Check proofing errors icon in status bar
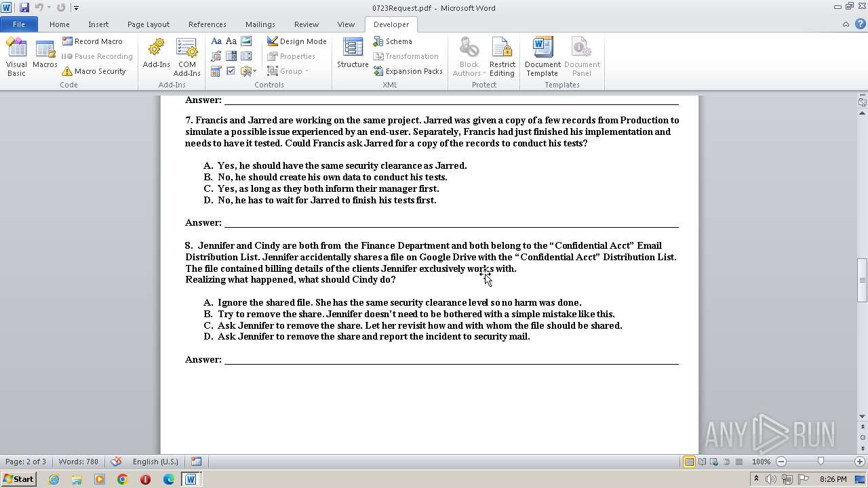Viewport: 868px width, 488px height. (116, 462)
